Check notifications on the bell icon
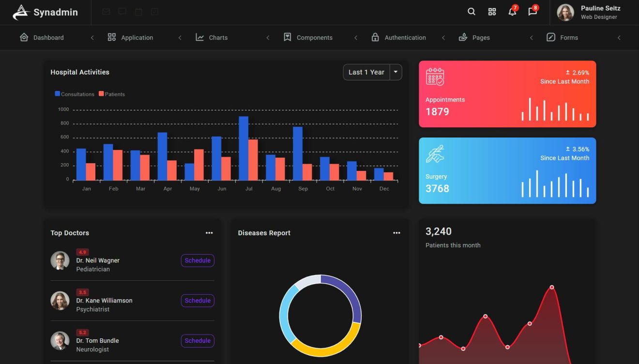 click(512, 12)
